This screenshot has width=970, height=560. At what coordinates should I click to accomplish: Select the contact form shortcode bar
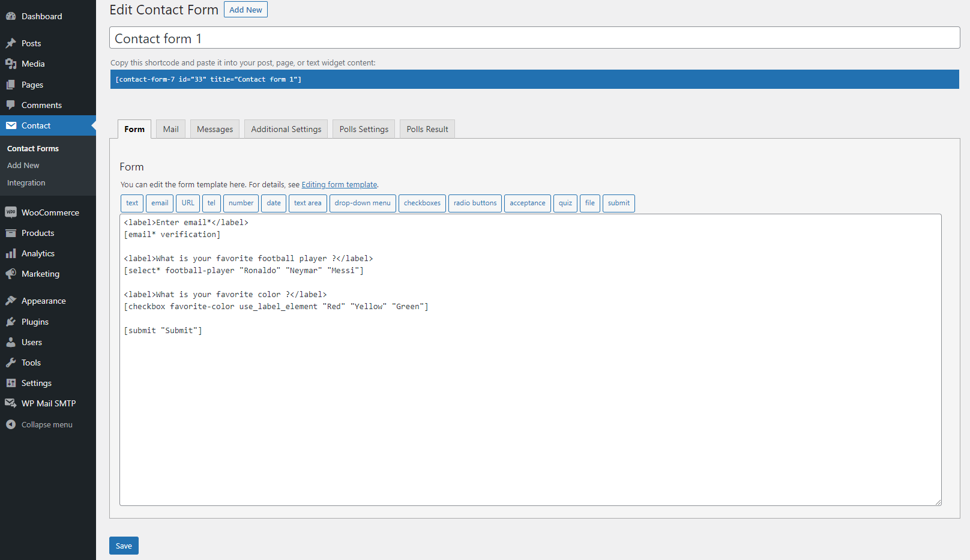(534, 79)
